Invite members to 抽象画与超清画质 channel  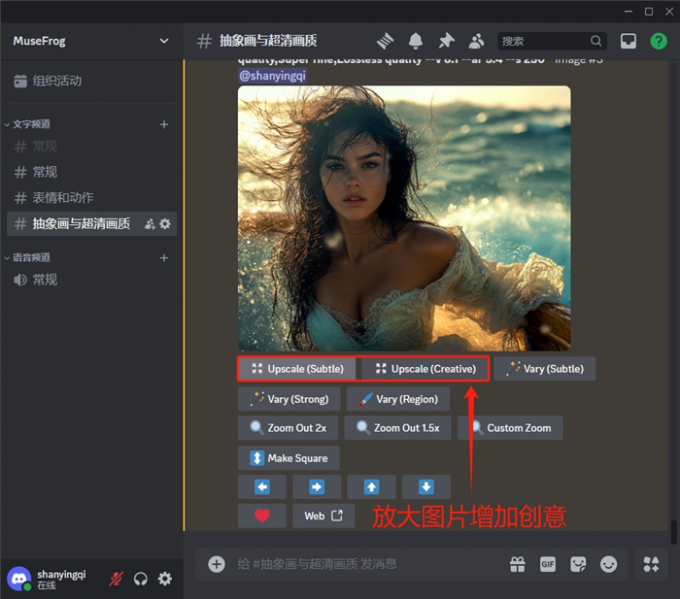pos(150,224)
